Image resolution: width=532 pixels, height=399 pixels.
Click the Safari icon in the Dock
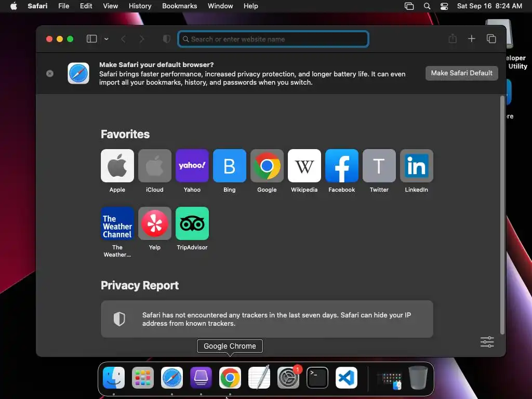pos(172,377)
